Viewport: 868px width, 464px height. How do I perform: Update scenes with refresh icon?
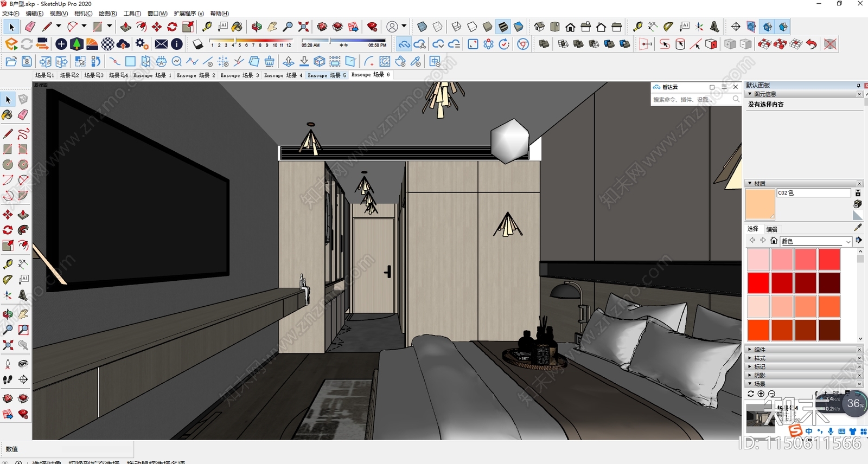click(751, 394)
